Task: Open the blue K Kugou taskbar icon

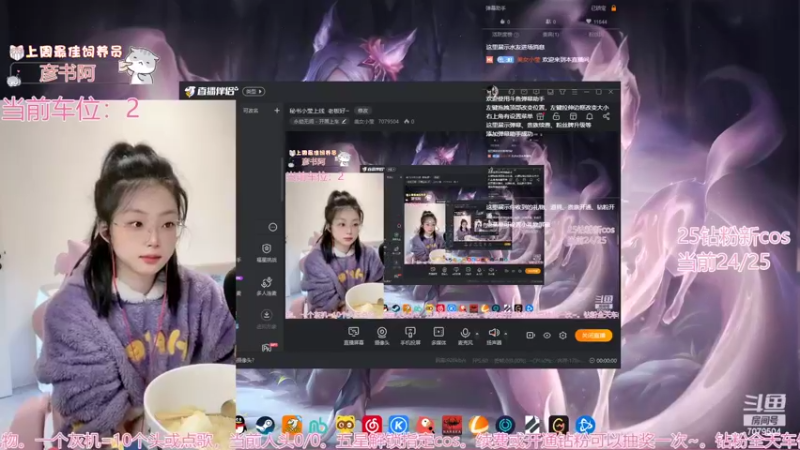Action: pos(398,424)
